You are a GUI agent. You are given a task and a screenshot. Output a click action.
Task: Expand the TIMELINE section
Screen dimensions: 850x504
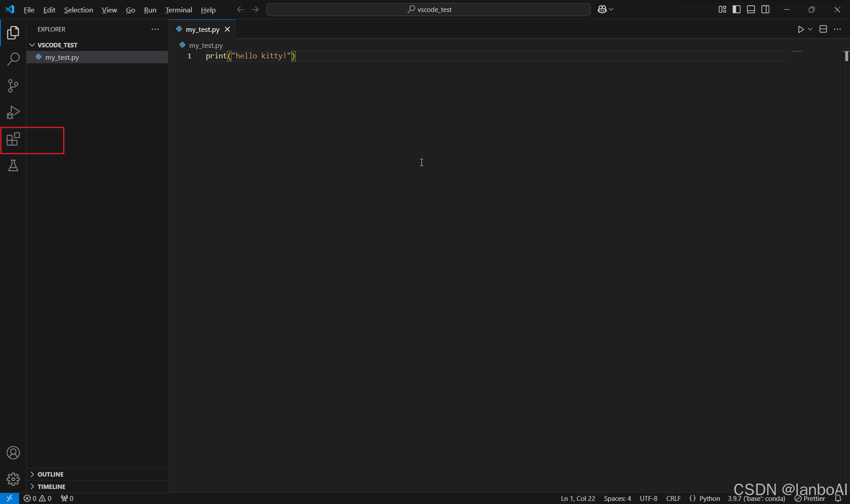pyautogui.click(x=51, y=486)
